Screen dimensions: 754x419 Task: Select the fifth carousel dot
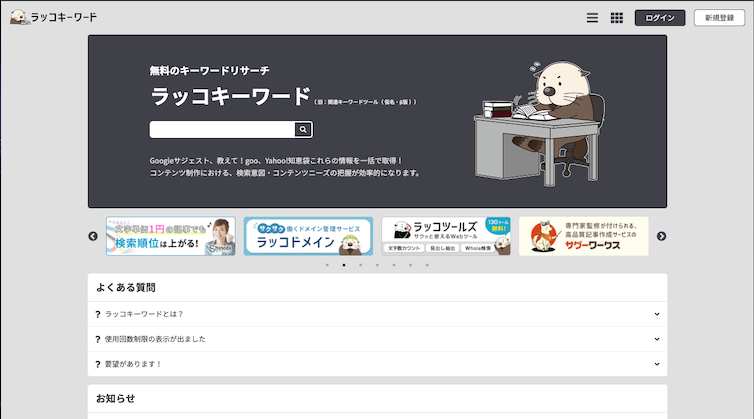pyautogui.click(x=394, y=265)
